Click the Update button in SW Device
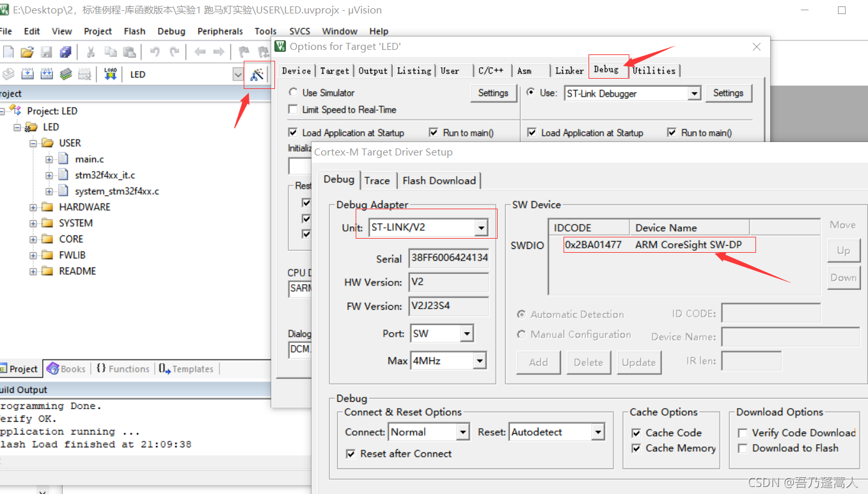868x494 pixels. [639, 362]
